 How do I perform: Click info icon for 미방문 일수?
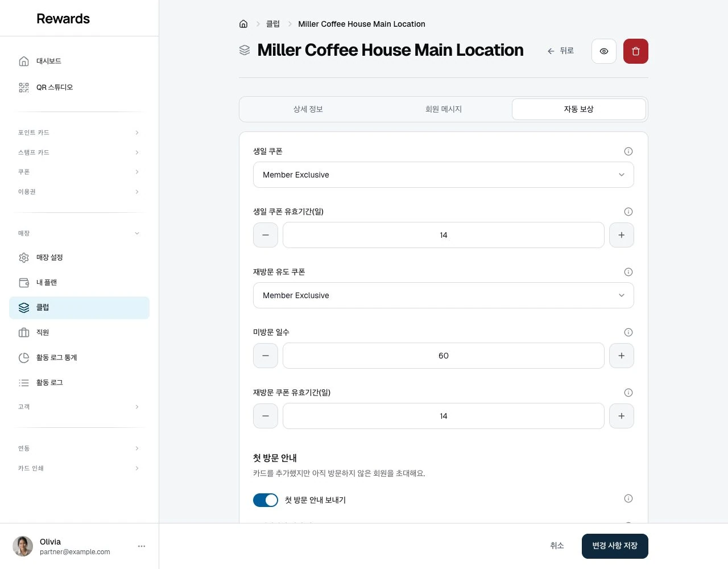point(628,332)
